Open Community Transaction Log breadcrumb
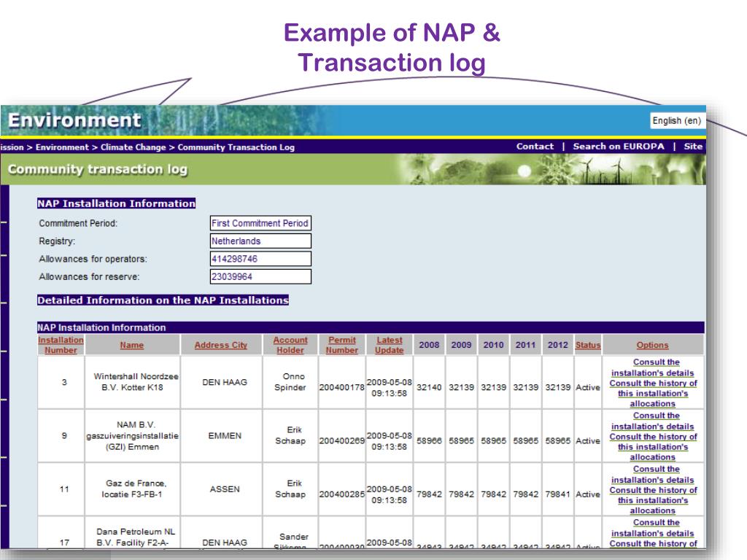 click(236, 147)
